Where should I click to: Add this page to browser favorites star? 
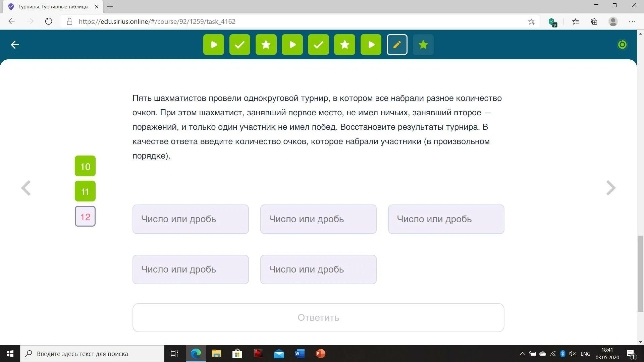531,21
